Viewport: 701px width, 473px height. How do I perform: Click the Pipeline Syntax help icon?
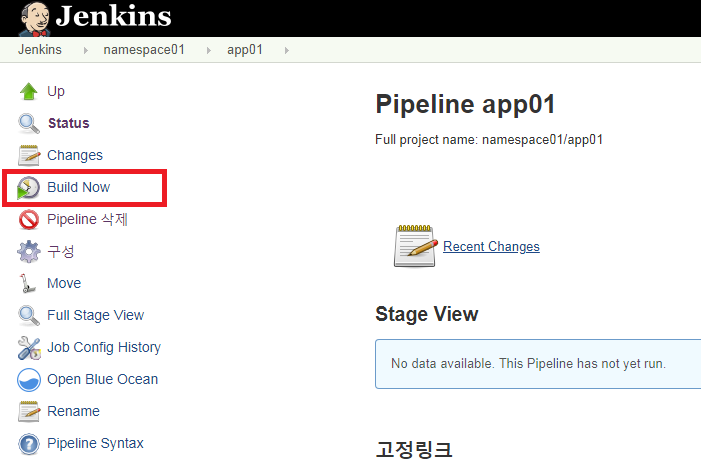click(29, 444)
